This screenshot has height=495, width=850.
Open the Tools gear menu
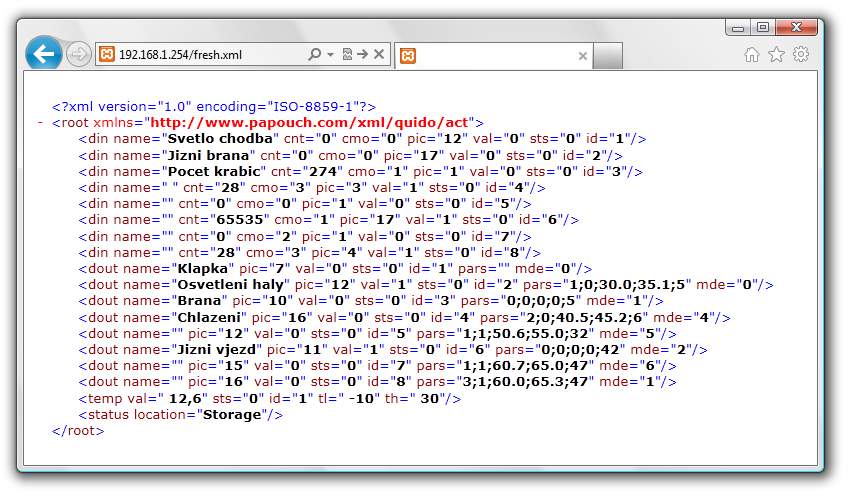pyautogui.click(x=801, y=54)
